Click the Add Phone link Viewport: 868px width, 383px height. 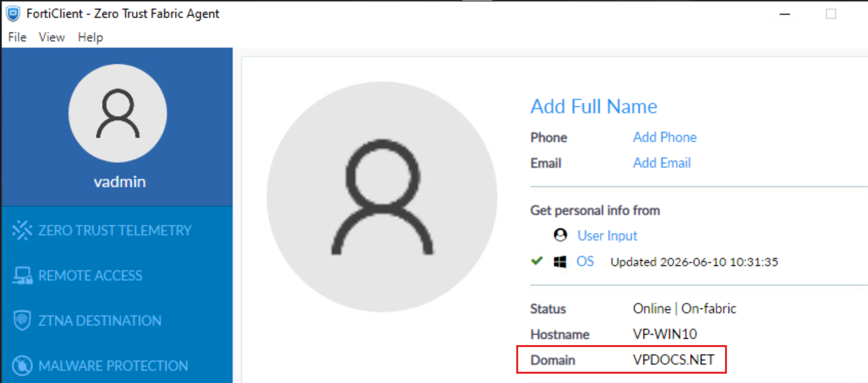tap(665, 137)
